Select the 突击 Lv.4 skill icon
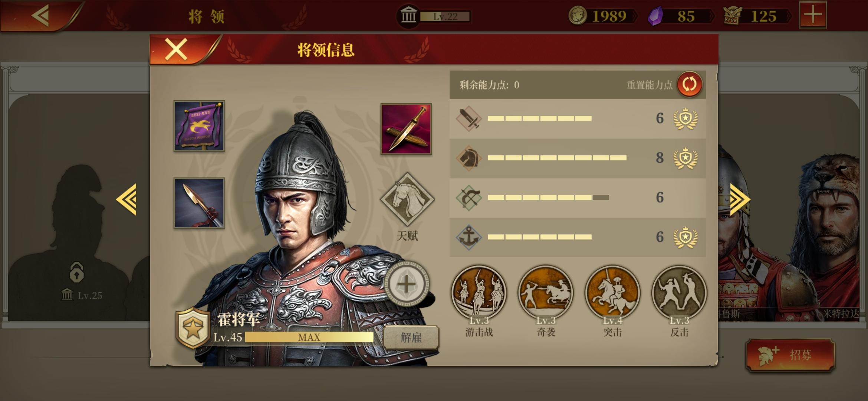868x401 pixels. [612, 292]
